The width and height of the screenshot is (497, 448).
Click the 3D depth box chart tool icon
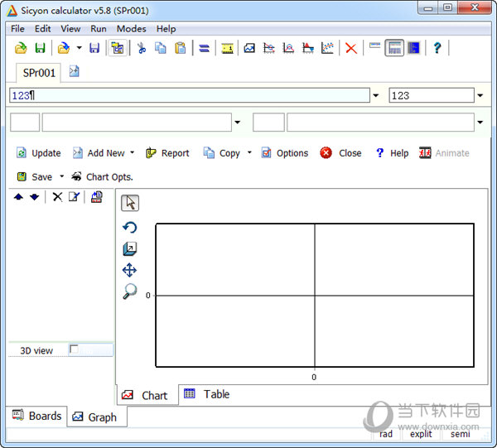click(x=130, y=249)
